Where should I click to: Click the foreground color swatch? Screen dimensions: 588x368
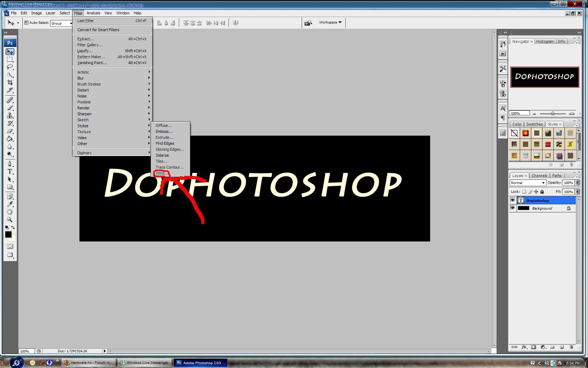(8, 234)
